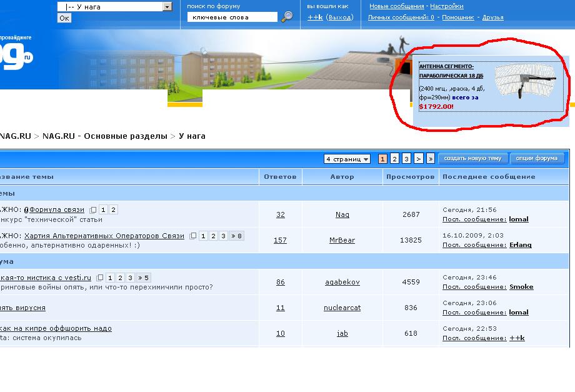Jump to last page with double arrow

pos(431,159)
